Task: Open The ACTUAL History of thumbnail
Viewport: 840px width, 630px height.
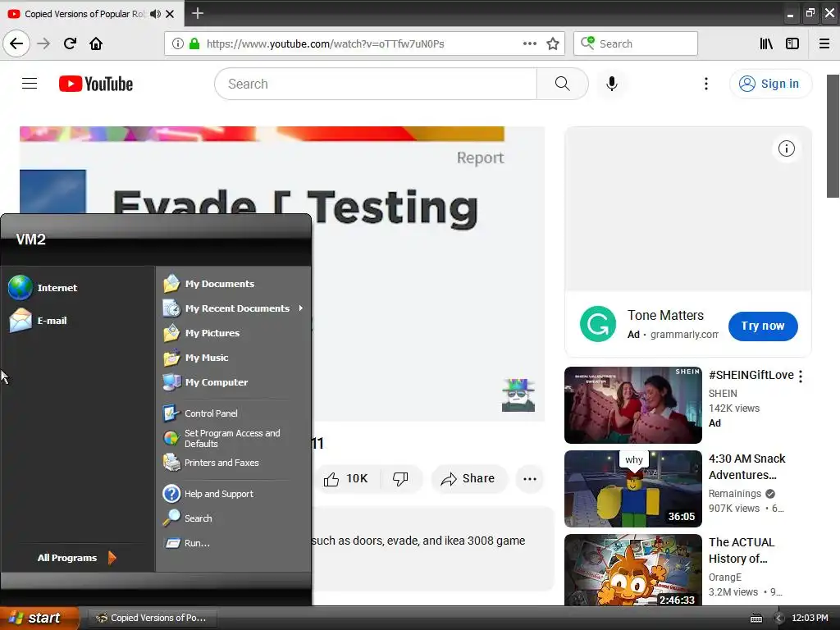Action: pos(632,570)
